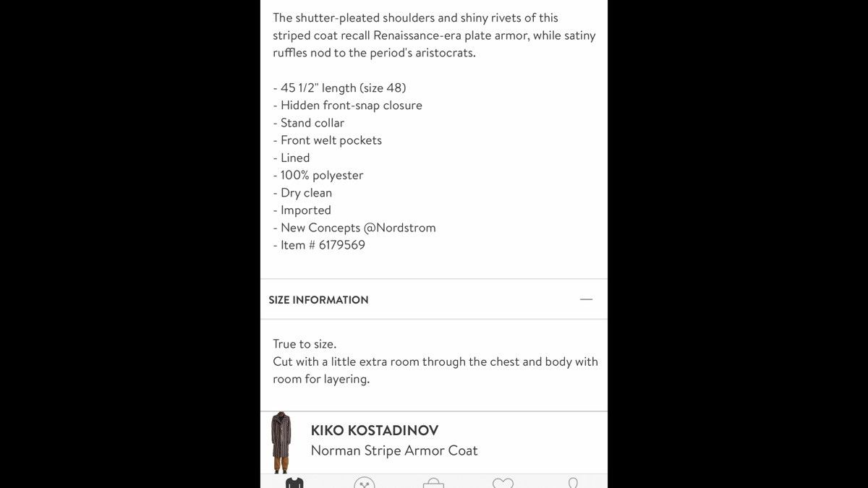The height and width of the screenshot is (488, 868).
Task: Tap the Dry clean detail line
Action: pos(302,193)
